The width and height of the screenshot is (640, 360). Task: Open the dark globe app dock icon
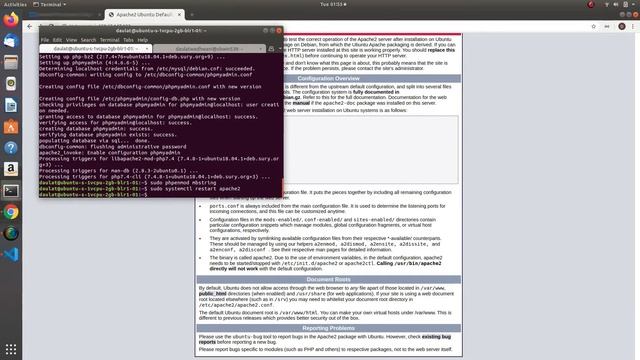[11, 233]
